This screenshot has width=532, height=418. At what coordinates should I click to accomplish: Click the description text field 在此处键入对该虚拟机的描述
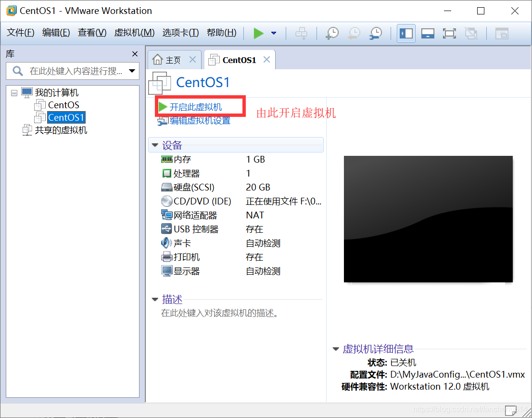pos(220,313)
